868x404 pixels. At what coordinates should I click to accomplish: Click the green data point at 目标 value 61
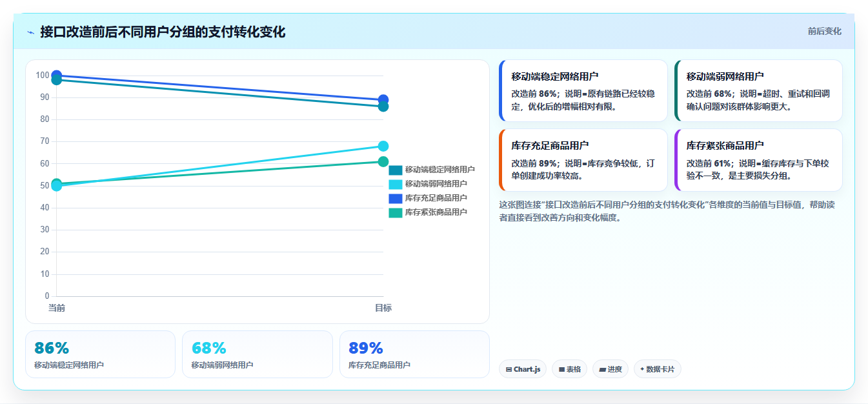click(x=383, y=161)
